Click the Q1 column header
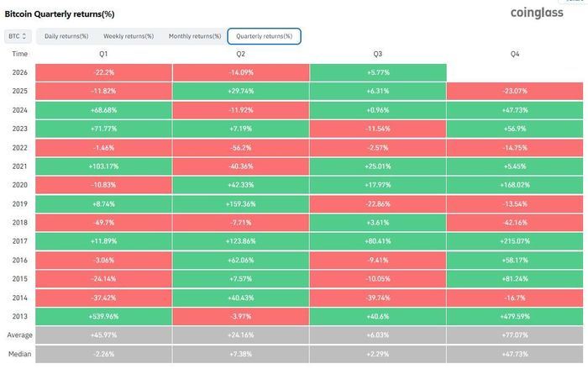Viewport: 588px width, 369px height. point(103,54)
